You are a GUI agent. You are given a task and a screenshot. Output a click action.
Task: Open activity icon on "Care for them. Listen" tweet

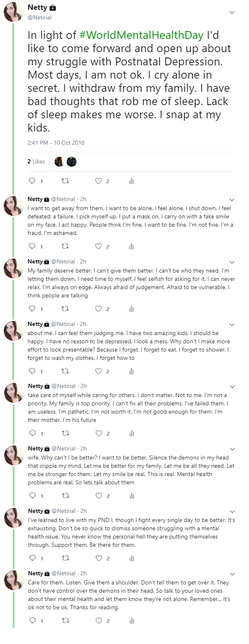132,620
